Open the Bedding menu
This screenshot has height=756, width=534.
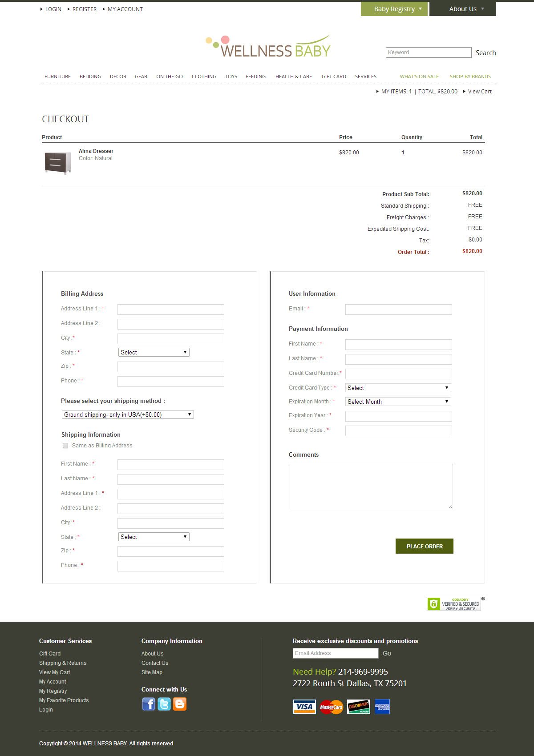coord(90,76)
